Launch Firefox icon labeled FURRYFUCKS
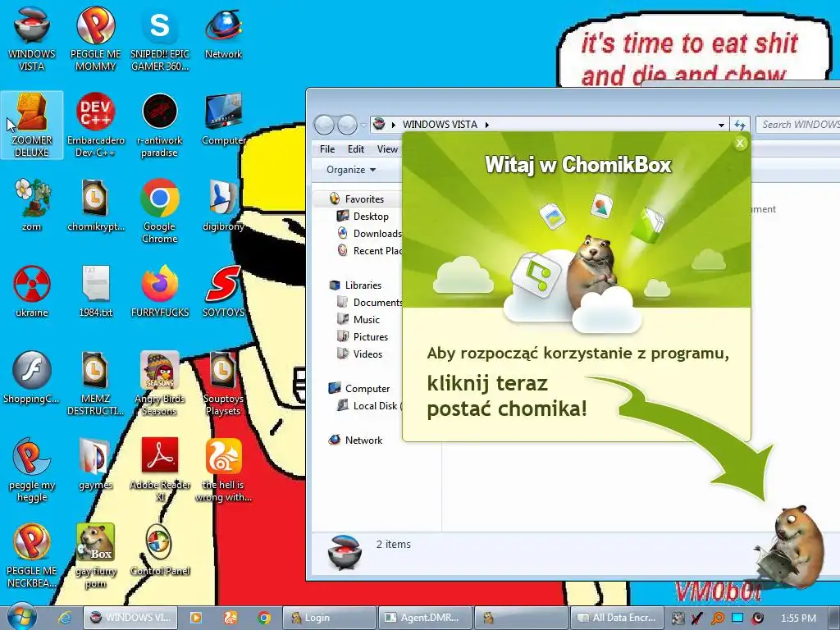Viewport: 840px width, 630px height. [x=160, y=291]
